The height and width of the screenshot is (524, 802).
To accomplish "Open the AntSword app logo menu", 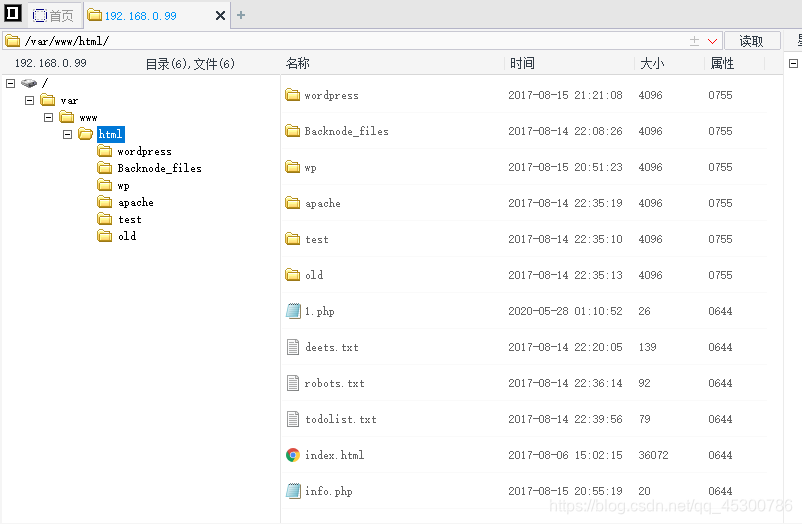I will (12, 13).
